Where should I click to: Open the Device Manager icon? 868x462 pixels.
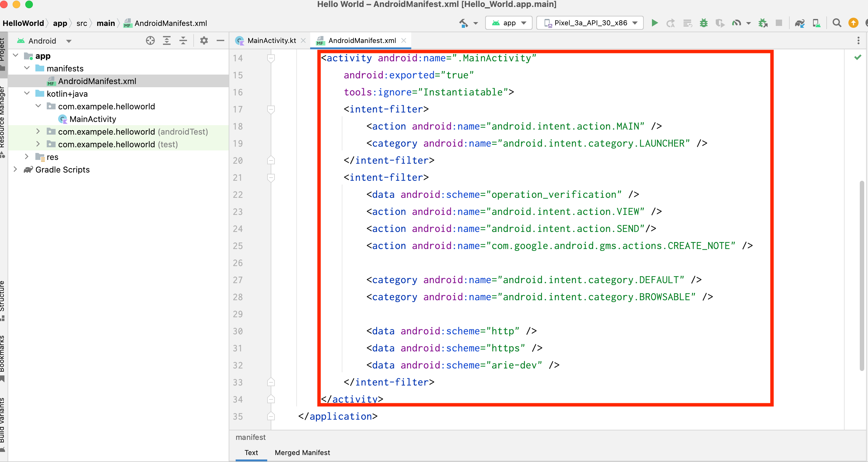[x=817, y=23]
